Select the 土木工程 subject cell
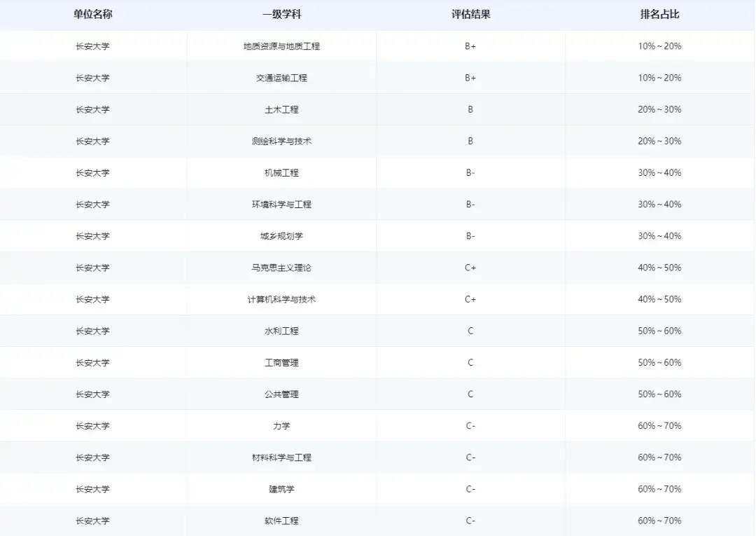The image size is (756, 536). tap(281, 109)
